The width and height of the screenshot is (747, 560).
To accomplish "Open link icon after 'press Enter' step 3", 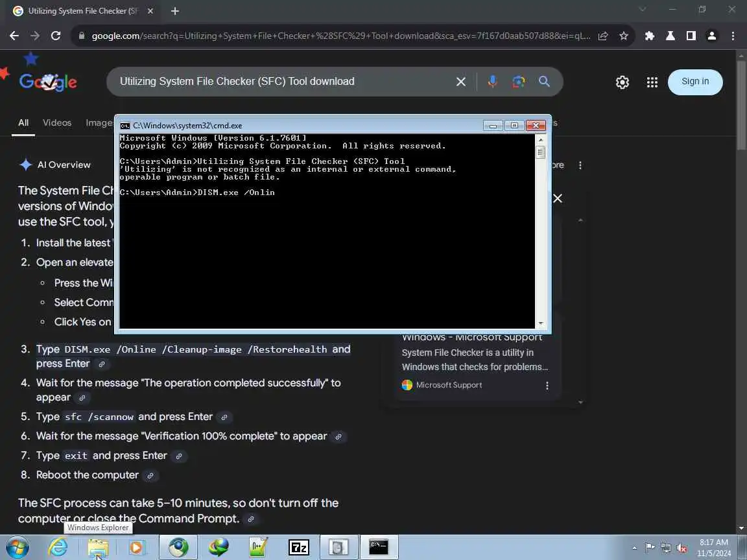I will click(101, 364).
